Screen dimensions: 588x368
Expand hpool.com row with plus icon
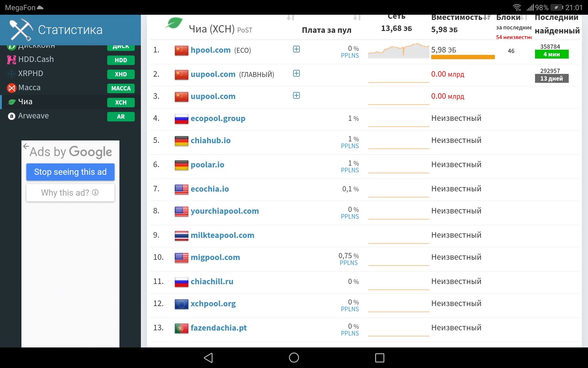pyautogui.click(x=296, y=49)
